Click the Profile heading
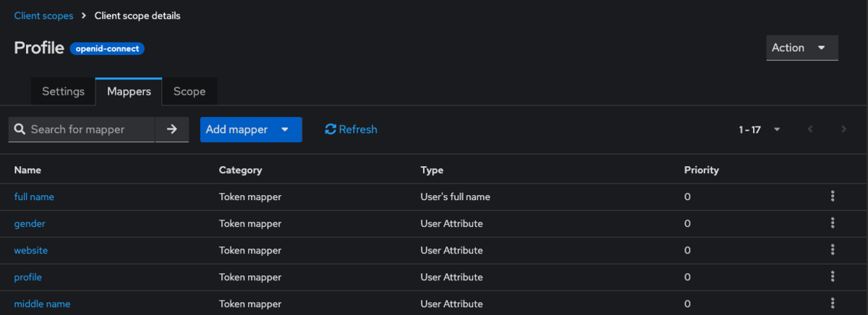 point(38,48)
